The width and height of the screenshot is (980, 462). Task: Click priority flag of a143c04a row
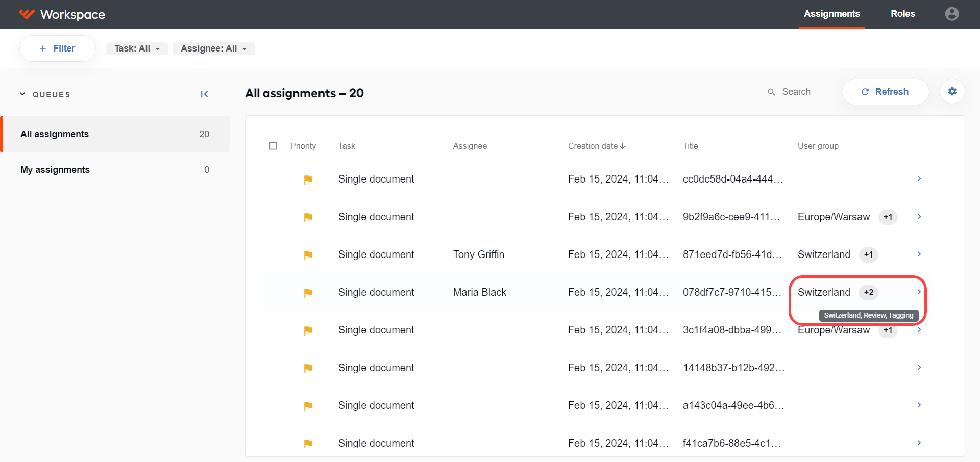[x=308, y=406]
